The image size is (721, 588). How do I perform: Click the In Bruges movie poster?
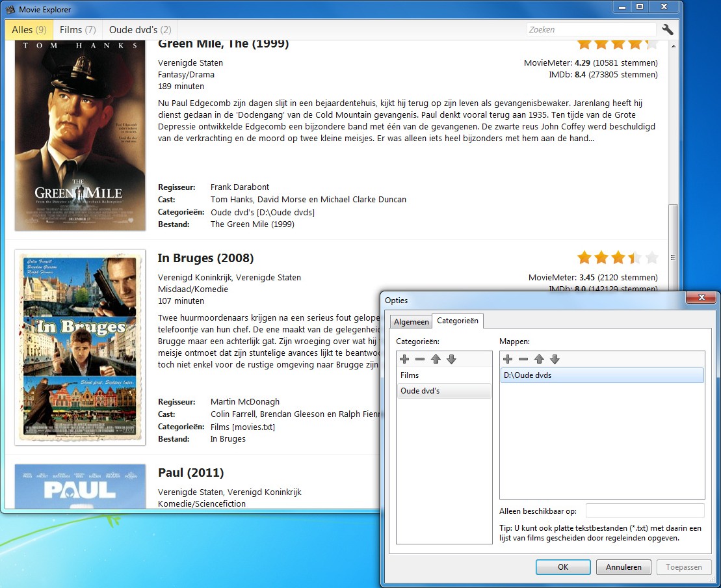point(80,347)
